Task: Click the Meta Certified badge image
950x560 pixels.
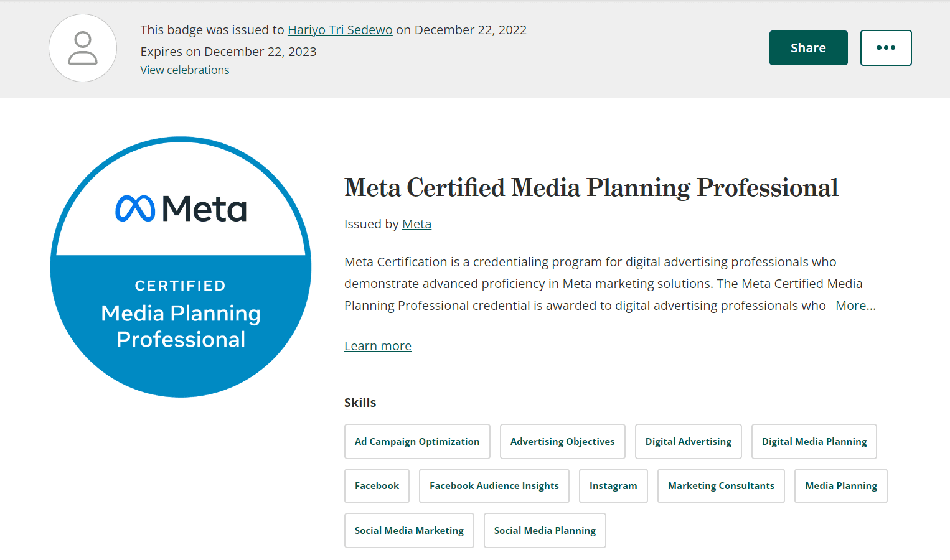Action: click(x=181, y=267)
